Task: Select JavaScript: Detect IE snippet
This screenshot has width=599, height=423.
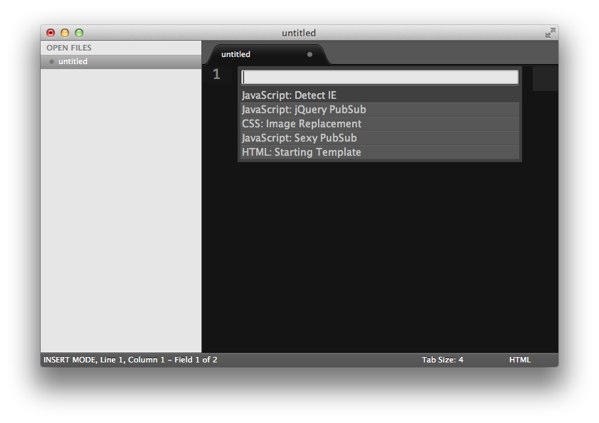Action: click(x=379, y=95)
